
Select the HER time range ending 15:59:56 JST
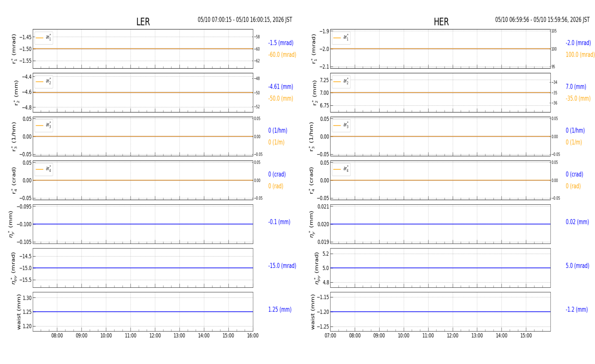(x=542, y=20)
